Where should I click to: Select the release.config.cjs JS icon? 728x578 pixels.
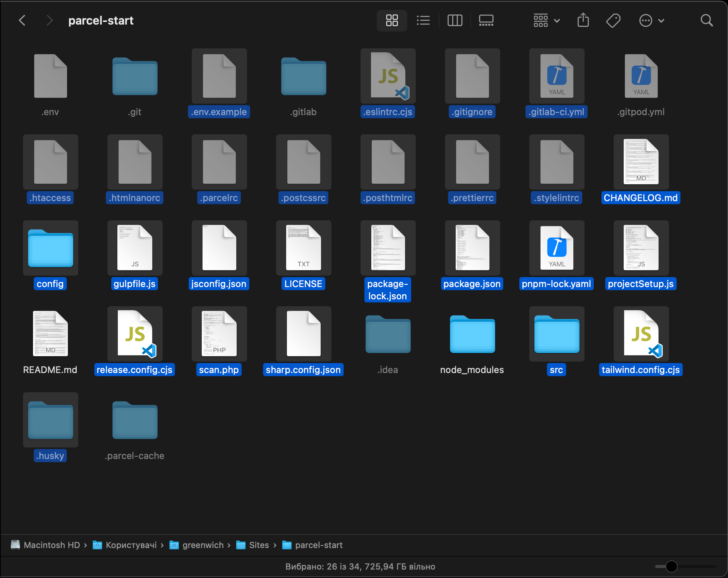[136, 334]
